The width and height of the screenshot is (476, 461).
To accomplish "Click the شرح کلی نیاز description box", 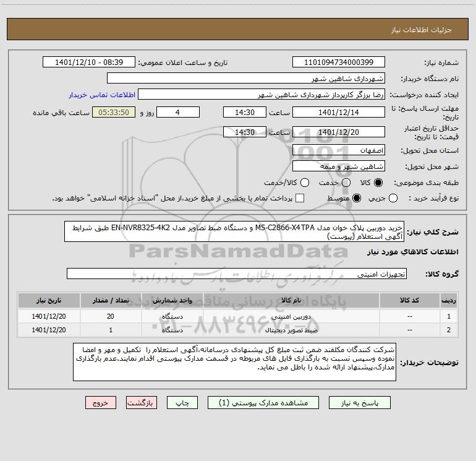I will coord(234,231).
